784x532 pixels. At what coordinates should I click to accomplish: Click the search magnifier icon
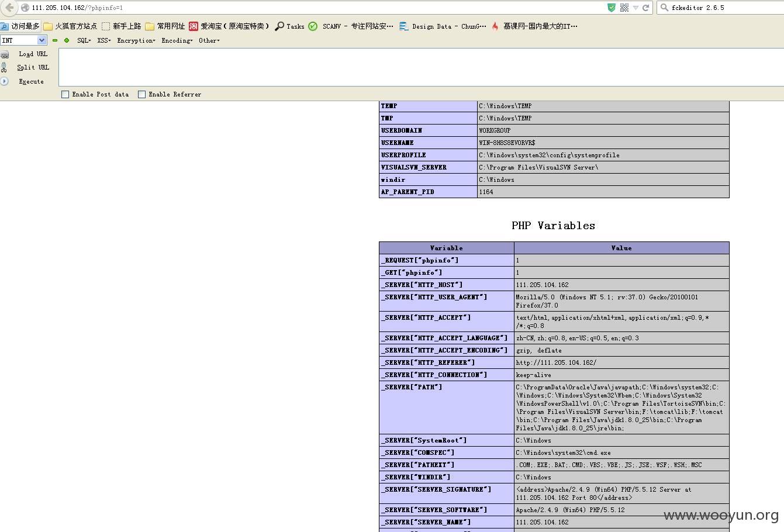(x=665, y=8)
